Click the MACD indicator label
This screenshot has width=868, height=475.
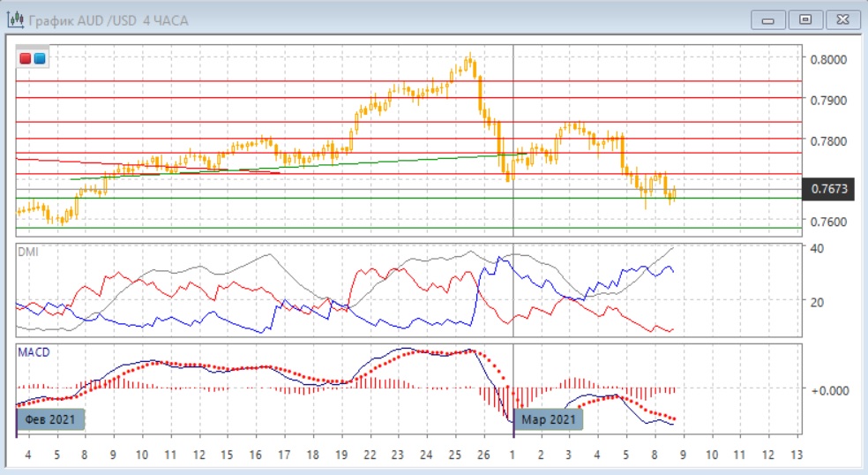(x=34, y=352)
